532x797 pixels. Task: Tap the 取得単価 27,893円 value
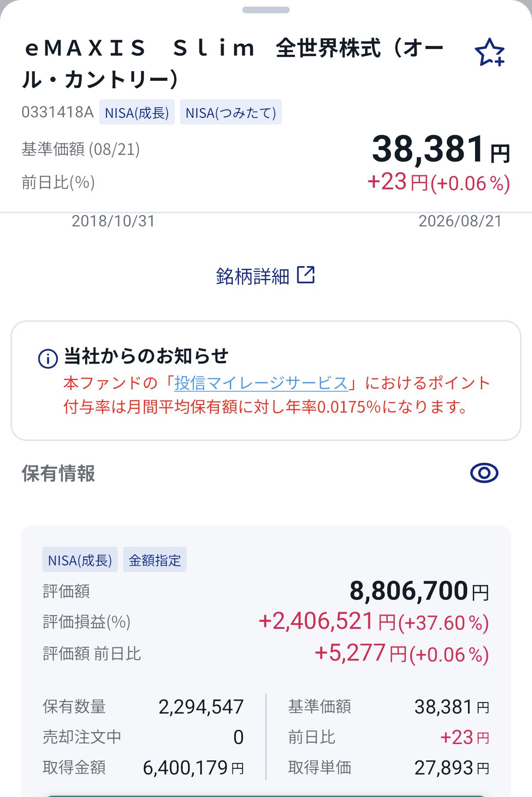point(452,768)
